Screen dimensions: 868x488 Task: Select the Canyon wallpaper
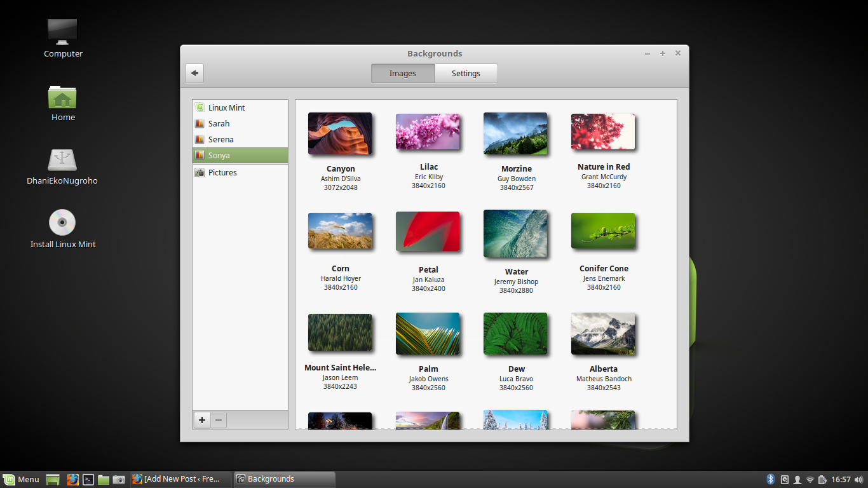pos(340,132)
